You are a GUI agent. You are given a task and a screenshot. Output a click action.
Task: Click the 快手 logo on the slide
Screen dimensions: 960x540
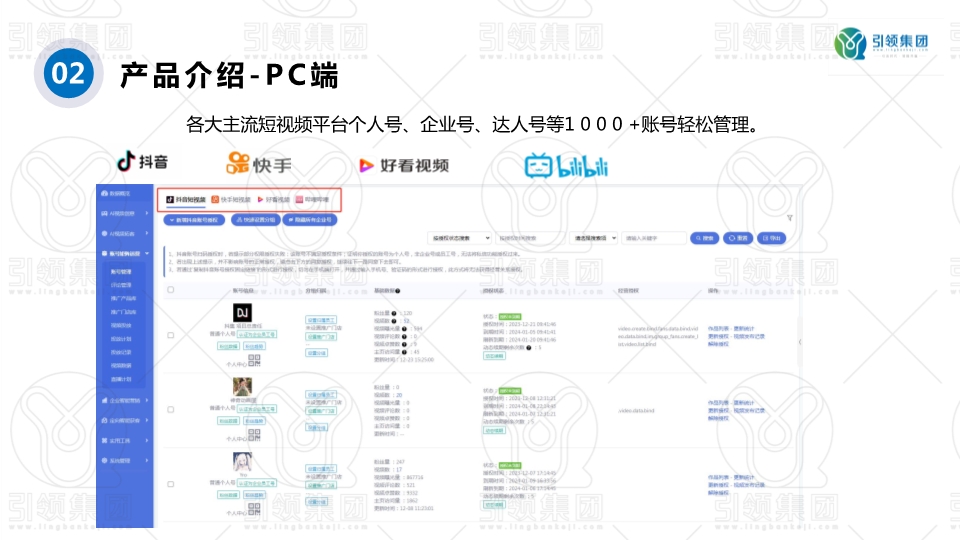click(259, 164)
